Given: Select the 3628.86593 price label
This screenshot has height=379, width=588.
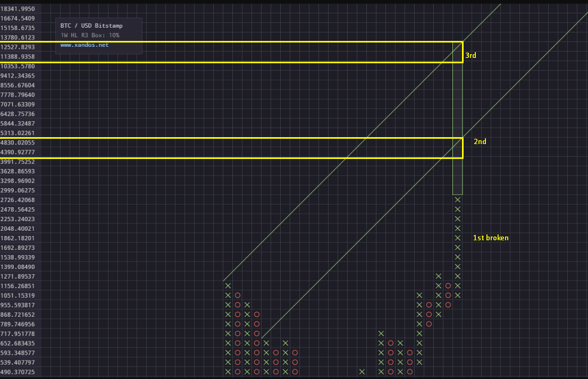Looking at the screenshot, I should (18, 171).
